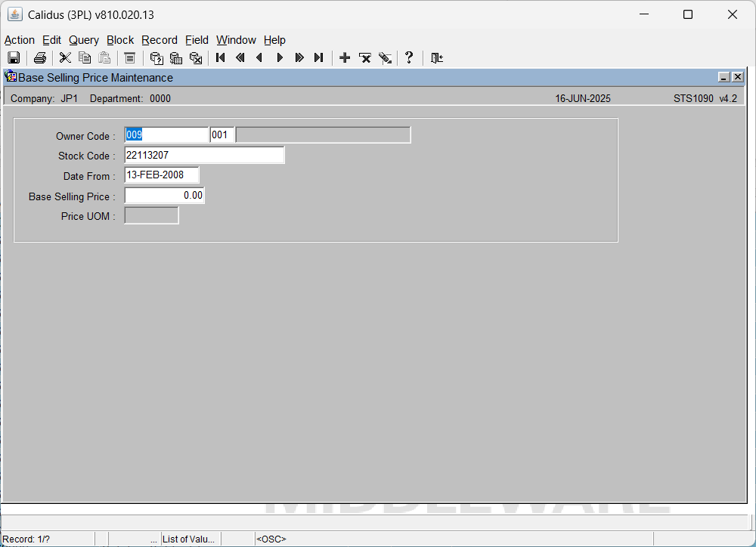Click the Execute Query icon
The width and height of the screenshot is (756, 547).
click(x=176, y=58)
